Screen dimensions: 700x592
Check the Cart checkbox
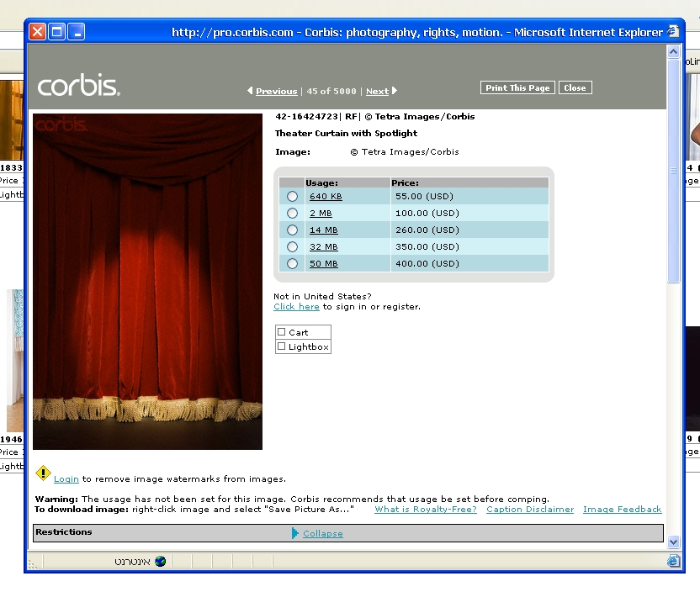[281, 332]
